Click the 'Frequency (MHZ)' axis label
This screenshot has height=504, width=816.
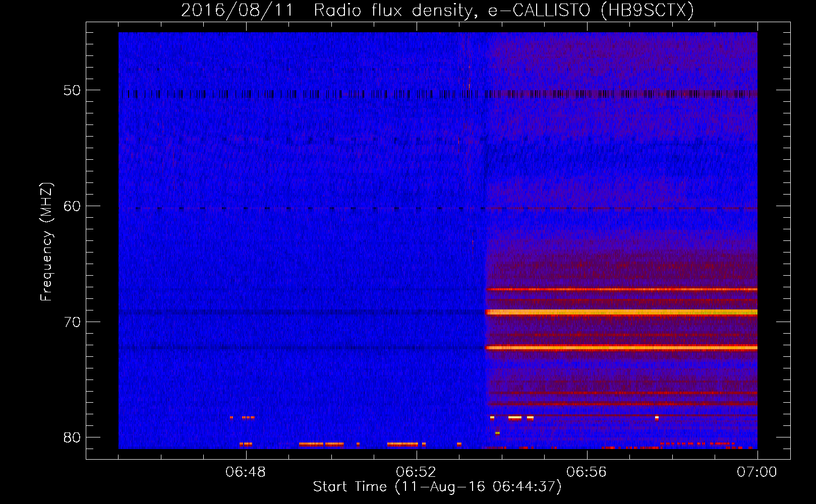[46, 242]
